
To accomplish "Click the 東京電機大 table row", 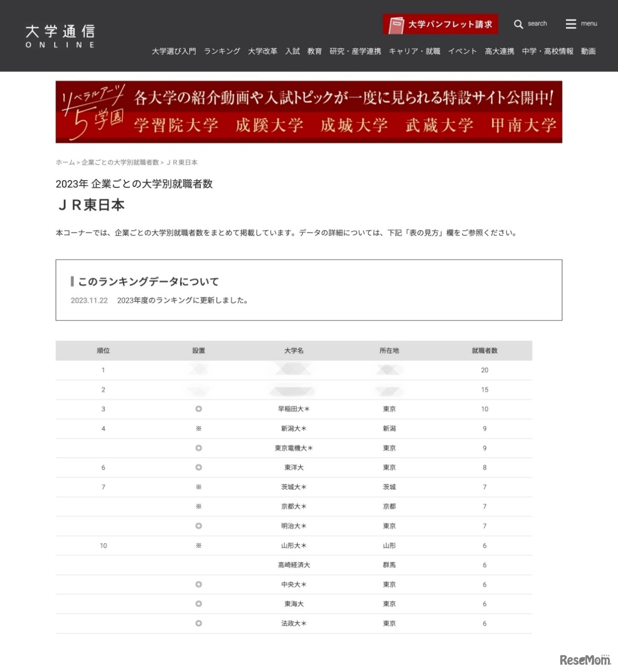I will (x=293, y=448).
